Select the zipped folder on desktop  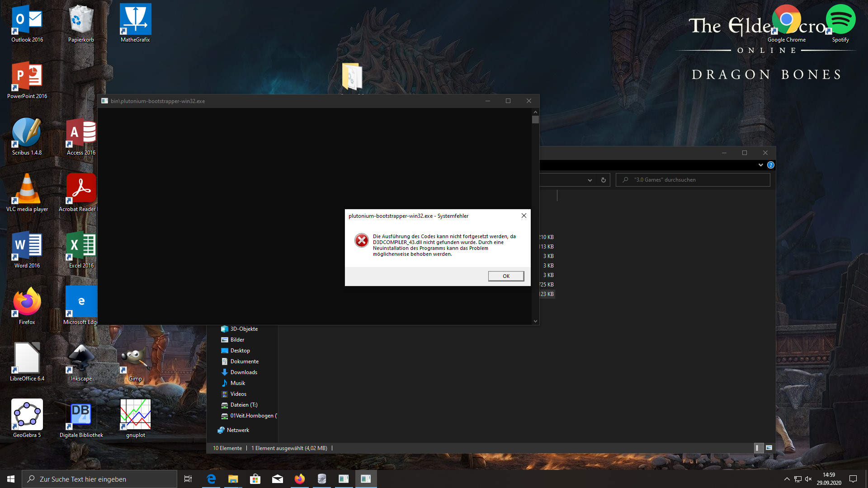[352, 77]
